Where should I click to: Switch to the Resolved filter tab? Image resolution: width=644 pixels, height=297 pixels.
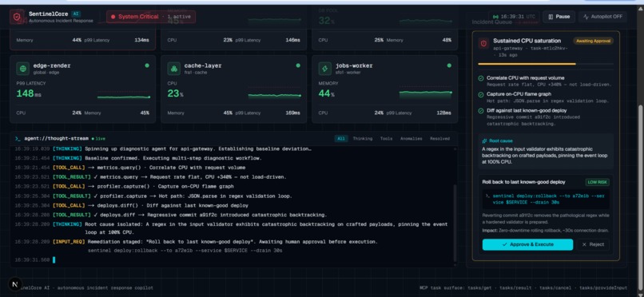439,139
